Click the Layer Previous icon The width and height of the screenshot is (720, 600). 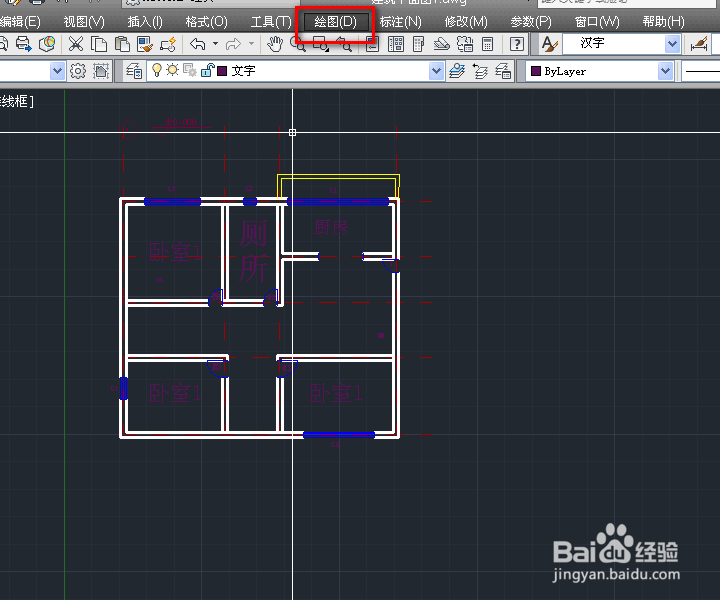480,71
